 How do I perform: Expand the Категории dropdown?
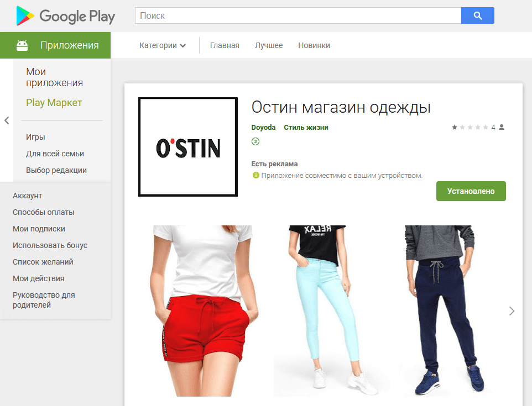[x=162, y=45]
